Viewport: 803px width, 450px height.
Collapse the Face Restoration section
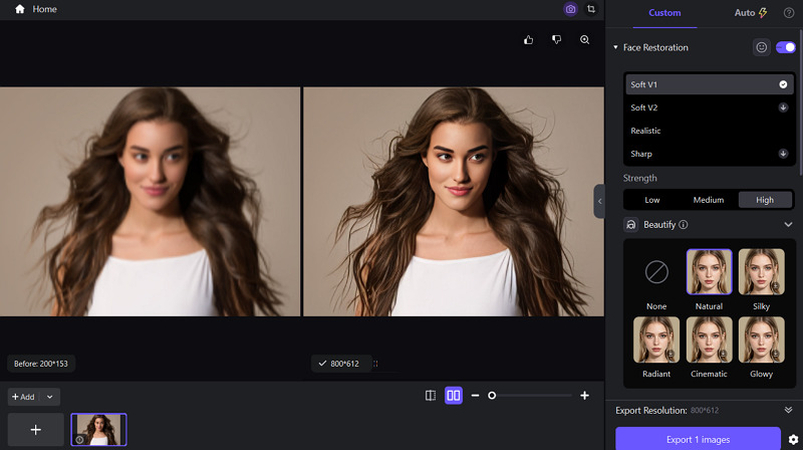[616, 48]
